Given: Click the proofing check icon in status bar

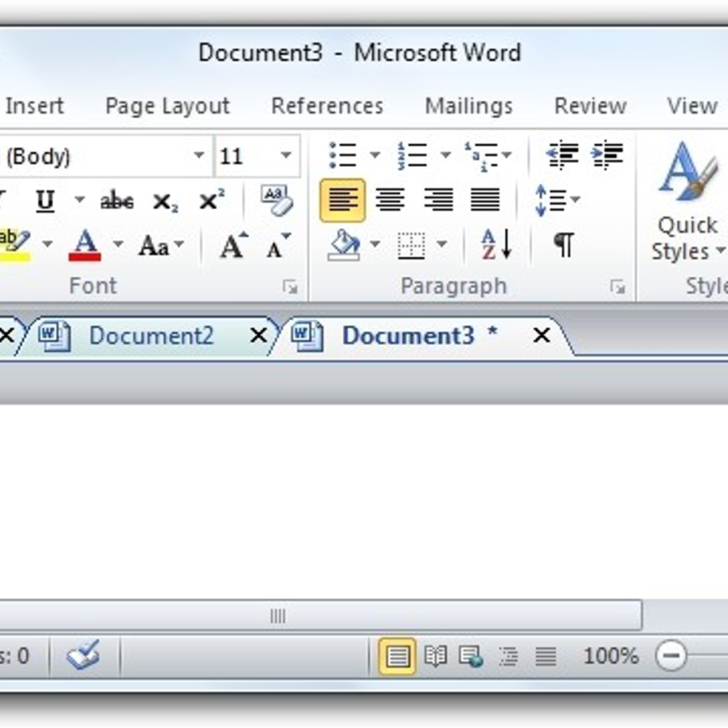Looking at the screenshot, I should (84, 656).
